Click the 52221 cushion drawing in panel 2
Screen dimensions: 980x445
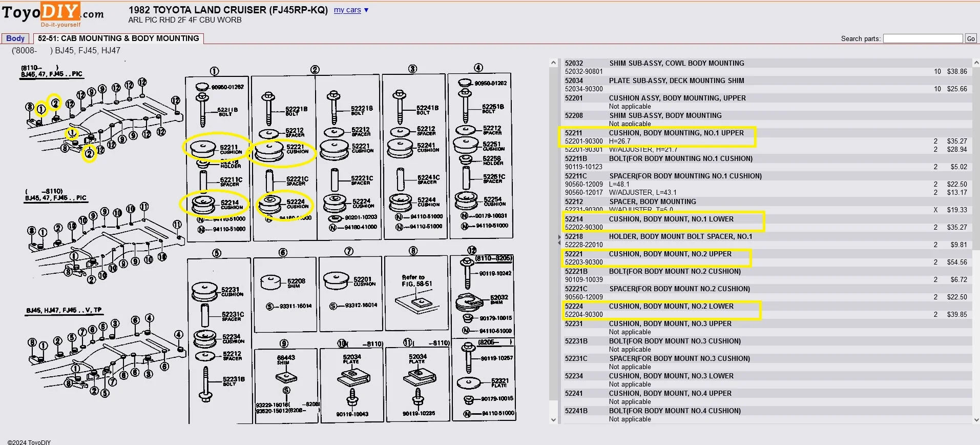click(268, 151)
